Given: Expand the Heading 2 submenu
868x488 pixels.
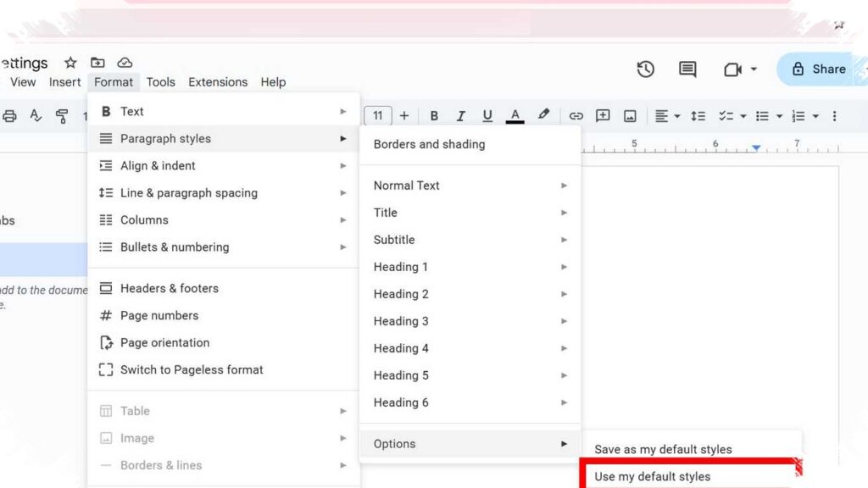Looking at the screenshot, I should 470,294.
